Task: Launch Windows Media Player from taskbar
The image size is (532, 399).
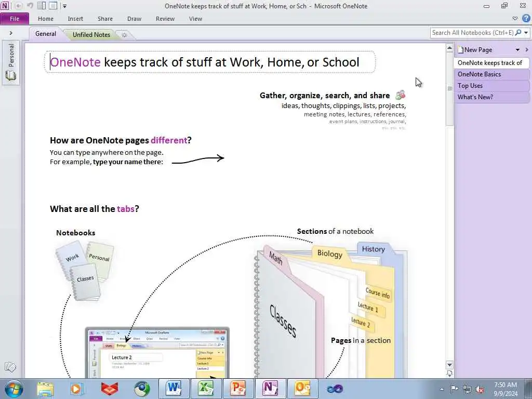Action: coord(77,389)
